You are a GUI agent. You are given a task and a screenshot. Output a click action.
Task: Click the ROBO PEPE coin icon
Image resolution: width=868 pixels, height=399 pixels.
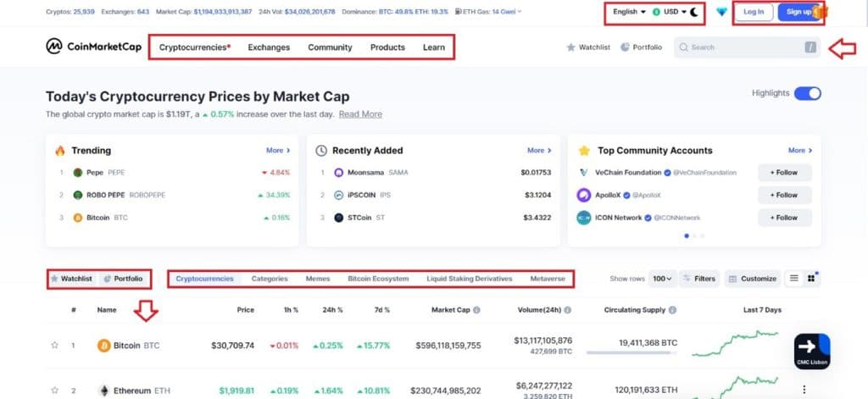tap(77, 196)
